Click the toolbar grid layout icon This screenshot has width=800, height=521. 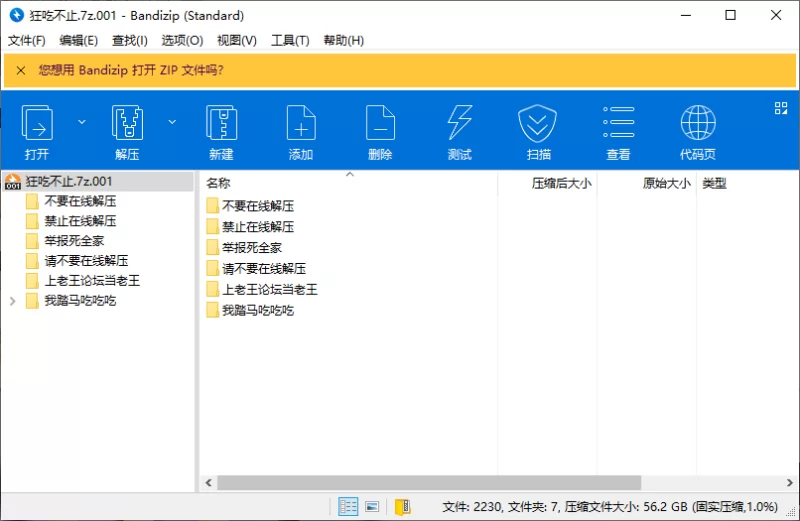(x=781, y=108)
